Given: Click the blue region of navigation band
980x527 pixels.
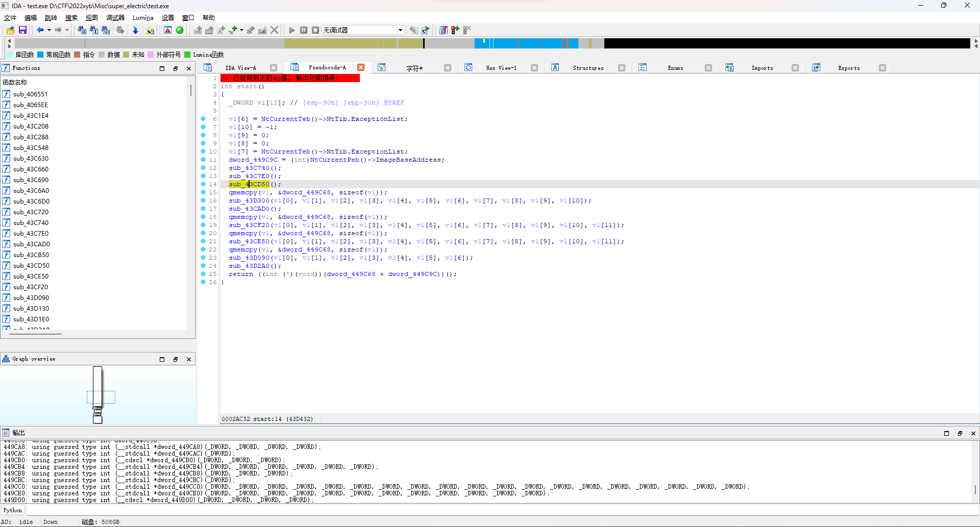Looking at the screenshot, I should [526, 43].
